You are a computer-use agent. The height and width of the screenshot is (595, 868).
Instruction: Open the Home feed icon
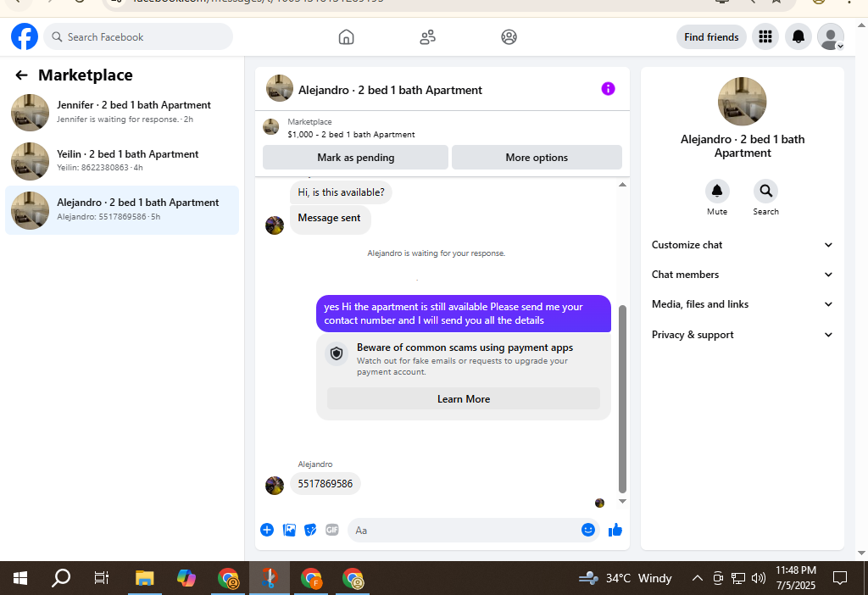point(346,37)
